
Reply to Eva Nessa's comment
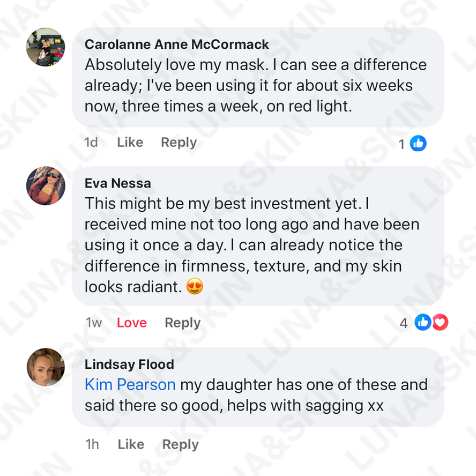pyautogui.click(x=182, y=323)
